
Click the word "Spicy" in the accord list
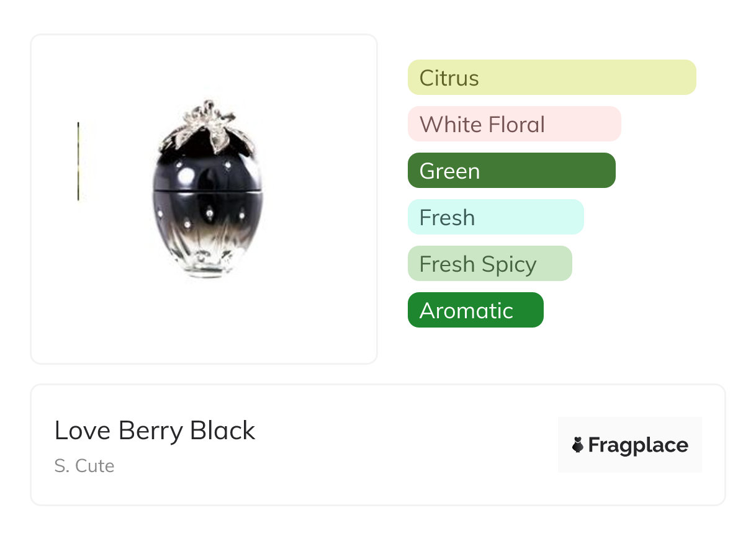[508, 265]
